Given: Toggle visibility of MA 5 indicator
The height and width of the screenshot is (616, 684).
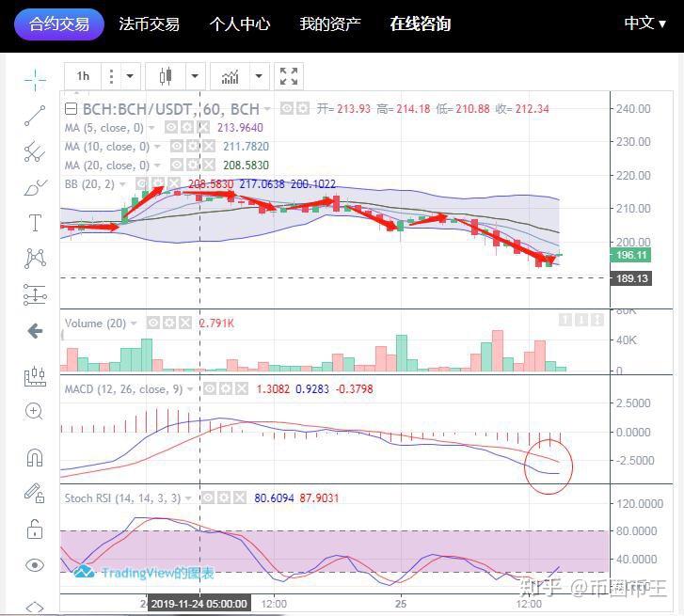Looking at the screenshot, I should pyautogui.click(x=172, y=127).
